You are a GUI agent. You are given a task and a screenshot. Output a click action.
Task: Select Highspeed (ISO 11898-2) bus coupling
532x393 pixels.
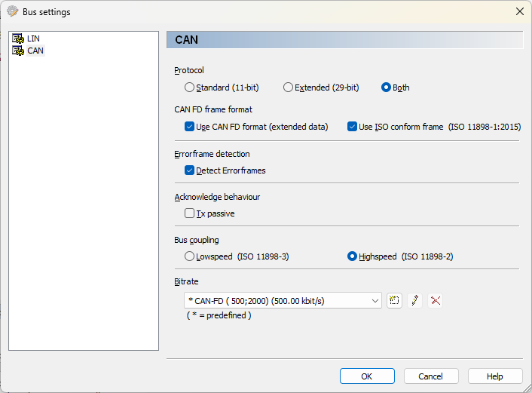pyautogui.click(x=352, y=256)
